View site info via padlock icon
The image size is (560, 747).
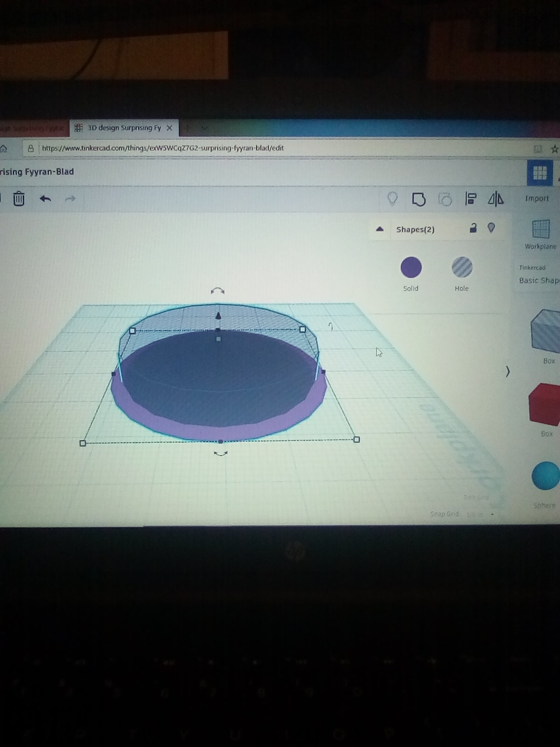click(x=31, y=148)
